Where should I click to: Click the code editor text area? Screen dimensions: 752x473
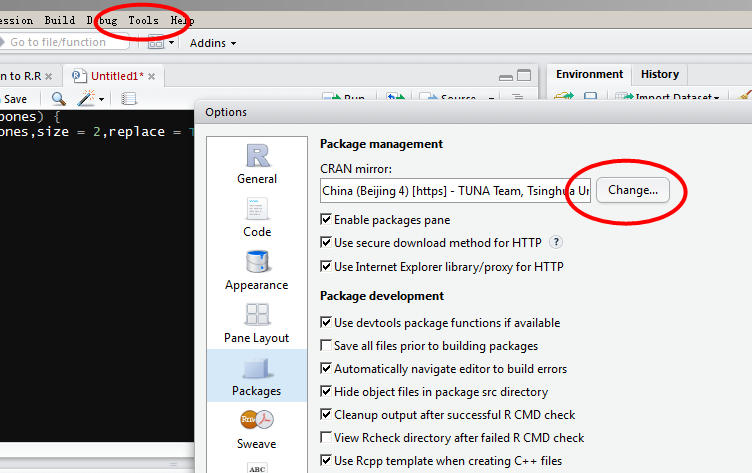[96, 276]
